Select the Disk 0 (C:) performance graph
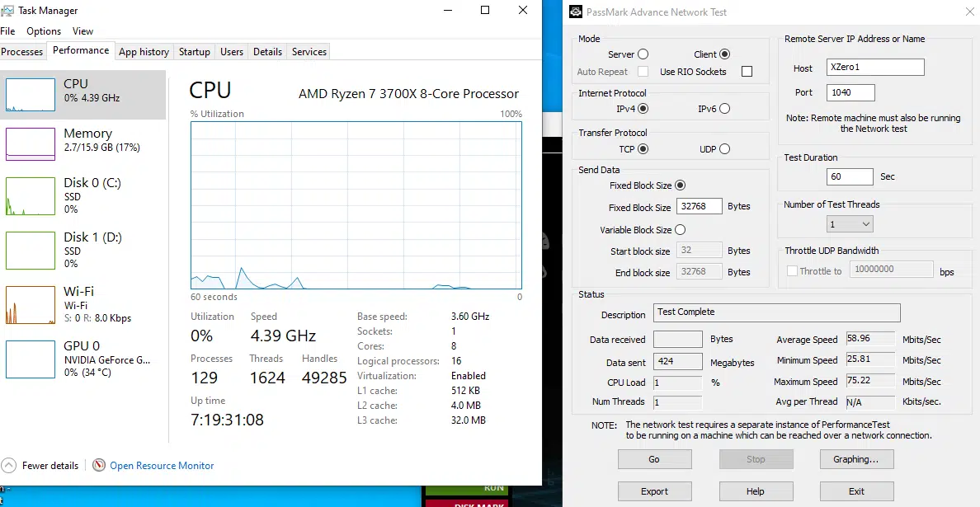Screen dimensions: 980x507 (31, 196)
